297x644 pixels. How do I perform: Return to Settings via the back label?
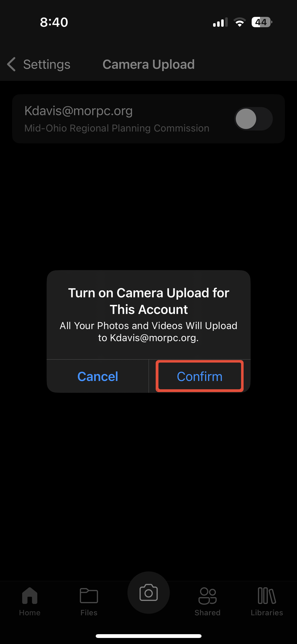coord(47,65)
